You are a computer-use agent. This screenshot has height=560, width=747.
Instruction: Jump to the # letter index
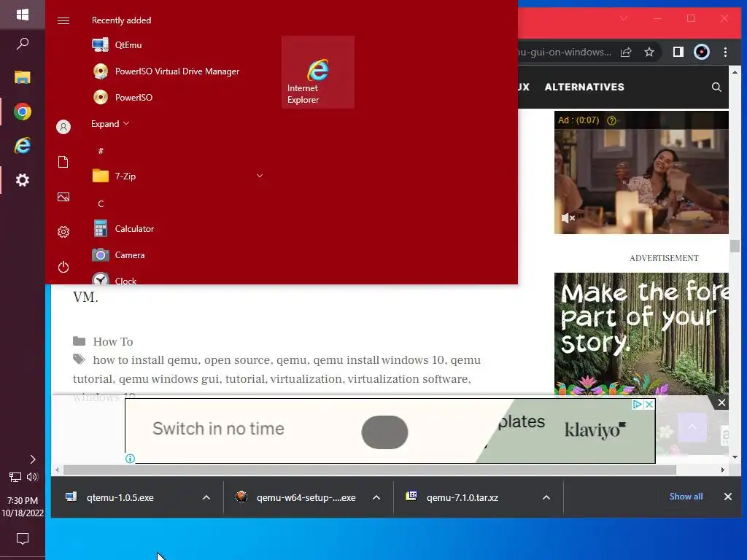click(x=101, y=151)
